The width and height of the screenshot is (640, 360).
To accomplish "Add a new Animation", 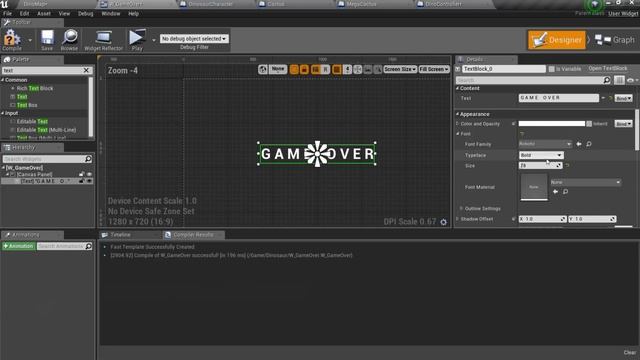I will pyautogui.click(x=18, y=246).
